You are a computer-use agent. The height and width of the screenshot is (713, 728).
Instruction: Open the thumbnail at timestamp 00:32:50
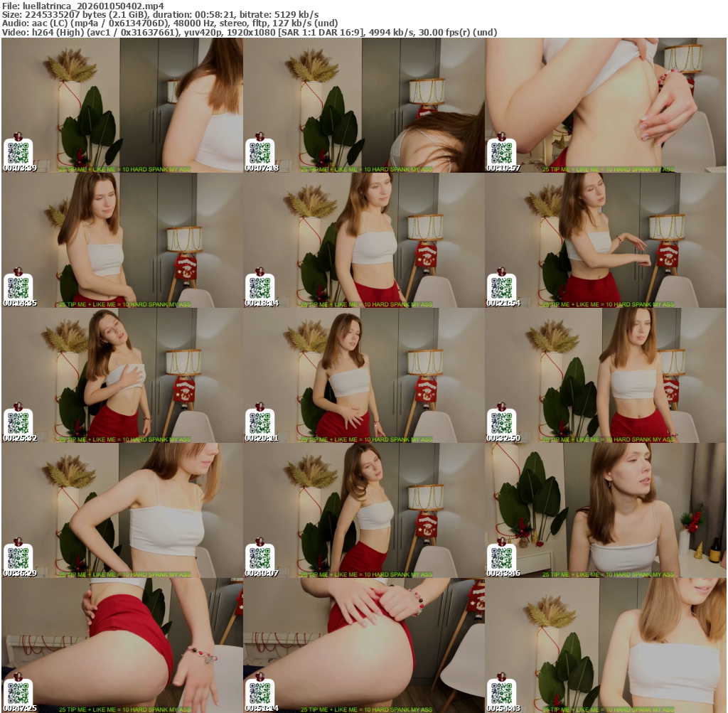(x=606, y=375)
